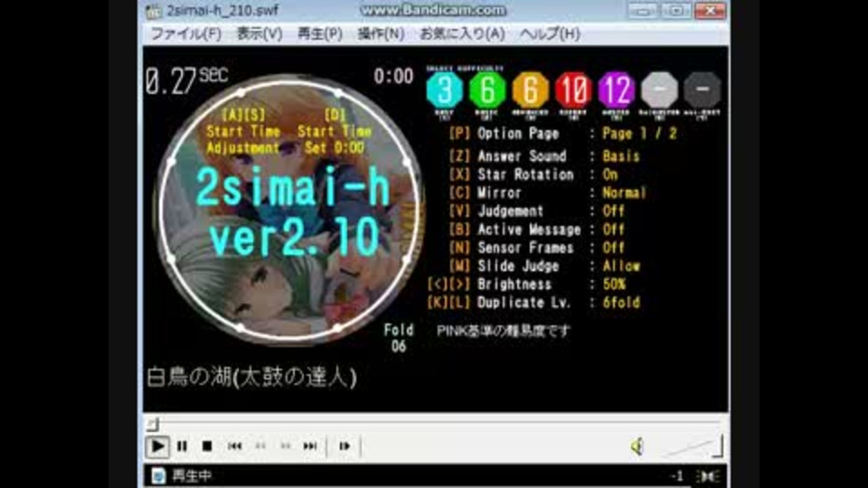Toggle the Mirror option
This screenshot has width=868, height=488.
(x=547, y=192)
